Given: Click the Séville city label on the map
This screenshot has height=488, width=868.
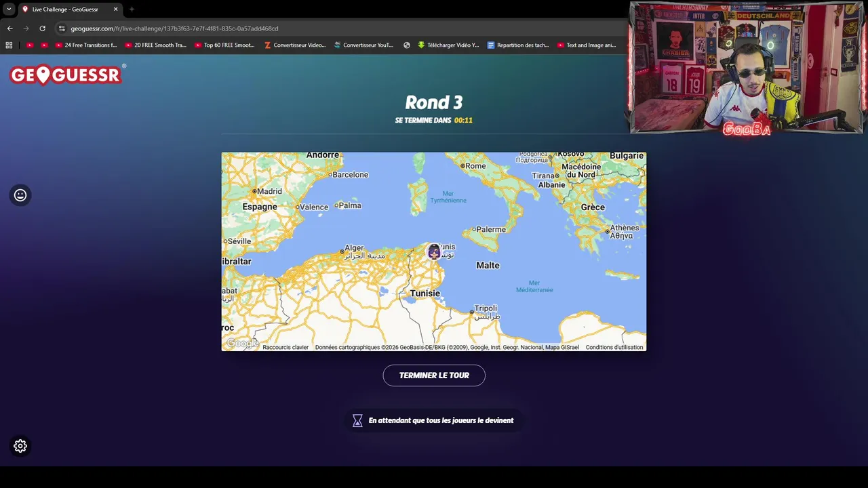Looking at the screenshot, I should (239, 241).
